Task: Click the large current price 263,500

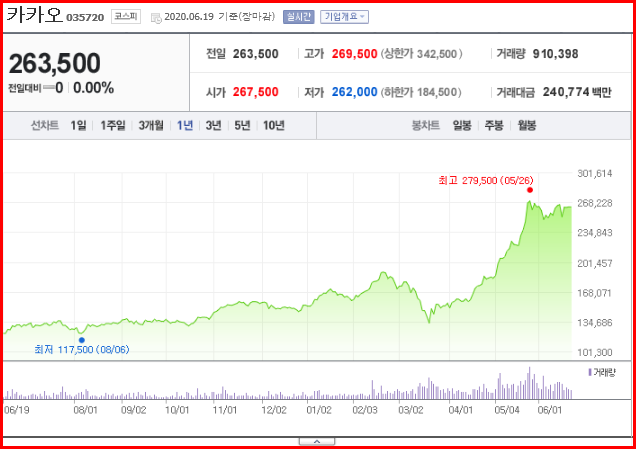Action: (54, 63)
